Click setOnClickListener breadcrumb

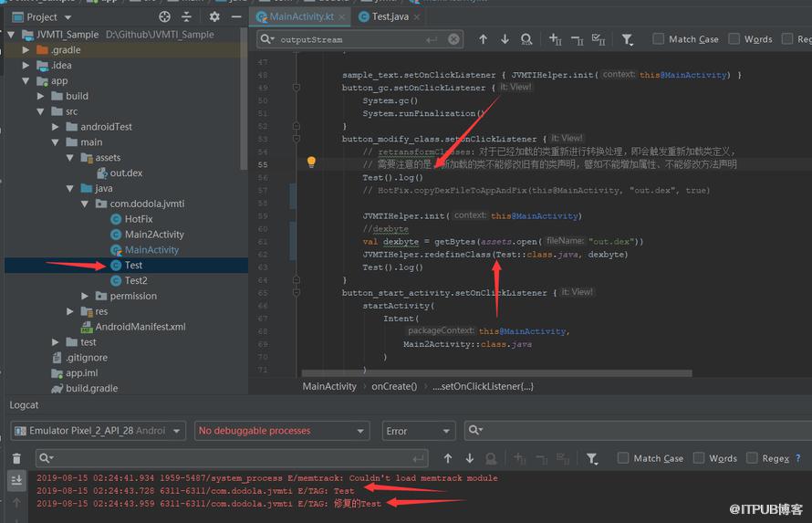pos(483,386)
